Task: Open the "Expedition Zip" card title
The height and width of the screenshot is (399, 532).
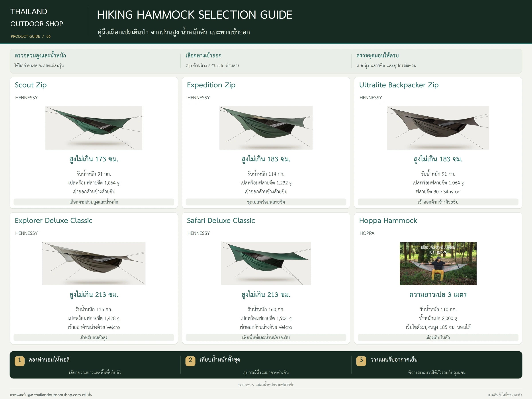Action: (x=211, y=85)
